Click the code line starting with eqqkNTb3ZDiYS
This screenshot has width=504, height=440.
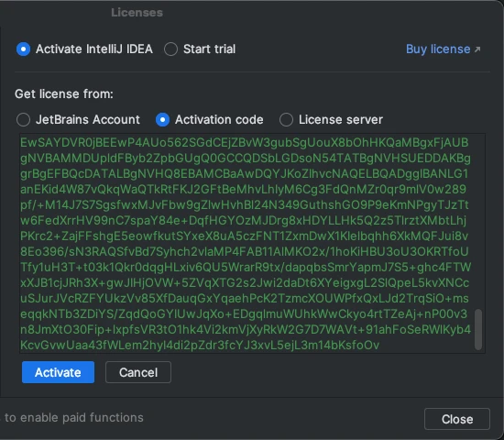[244, 313]
